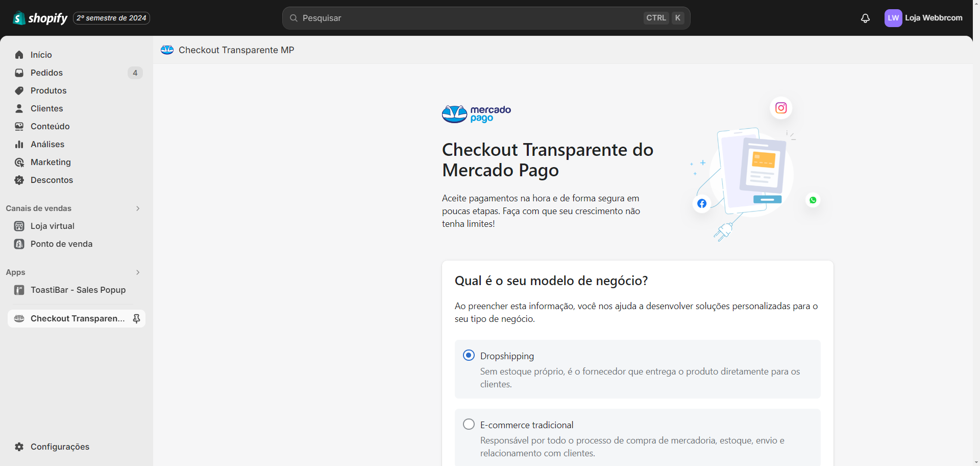Open Marketing in the sidebar
The height and width of the screenshot is (466, 980).
[x=77, y=162]
